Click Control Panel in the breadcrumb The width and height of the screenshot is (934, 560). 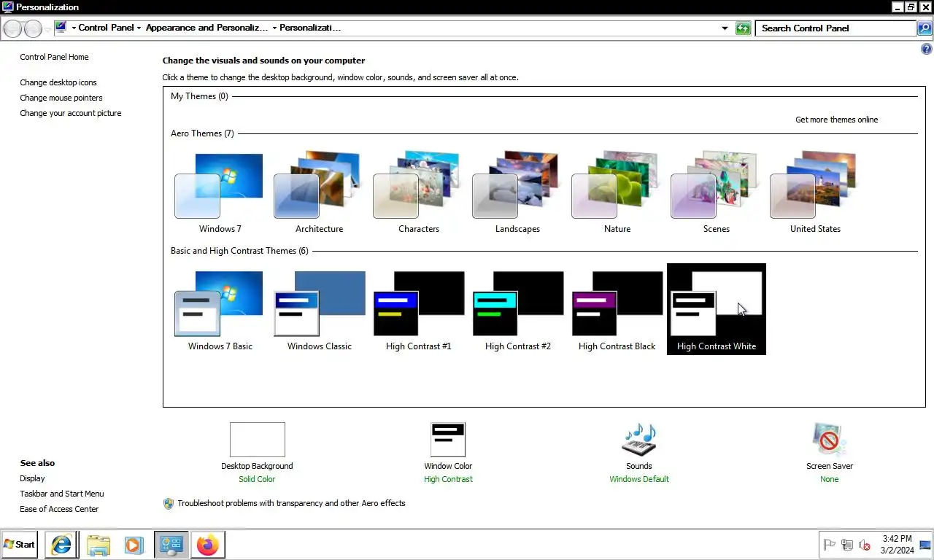106,28
